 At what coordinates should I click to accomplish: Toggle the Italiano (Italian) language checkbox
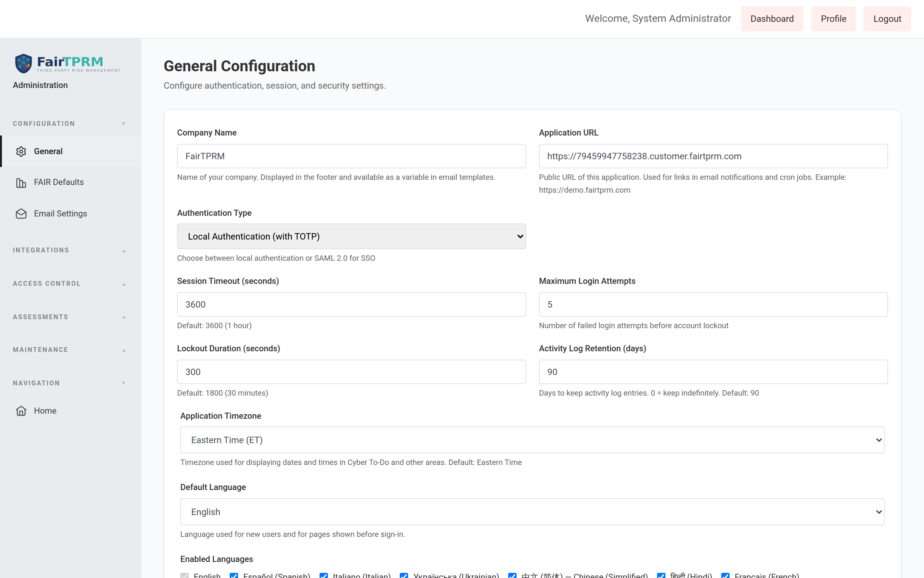click(323, 575)
